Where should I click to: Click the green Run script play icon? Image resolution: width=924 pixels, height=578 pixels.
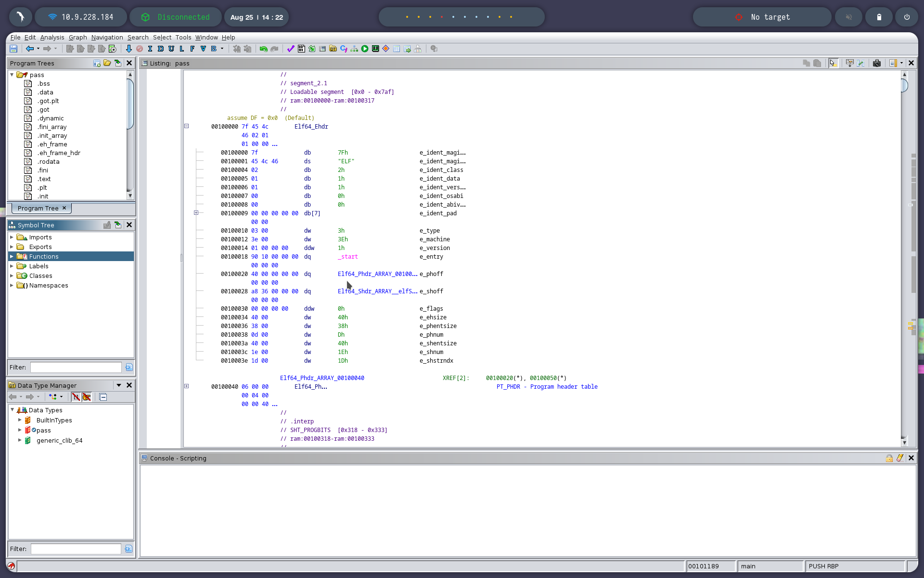click(365, 49)
